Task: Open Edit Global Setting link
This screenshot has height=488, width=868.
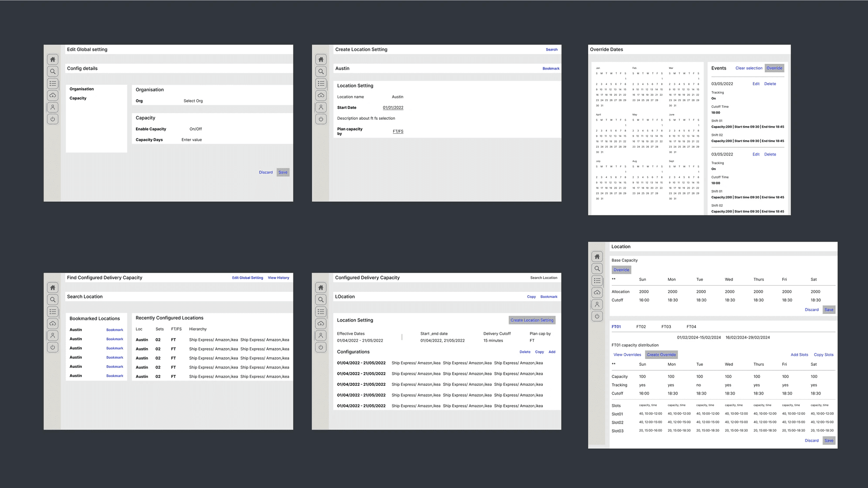Action: 248,278
